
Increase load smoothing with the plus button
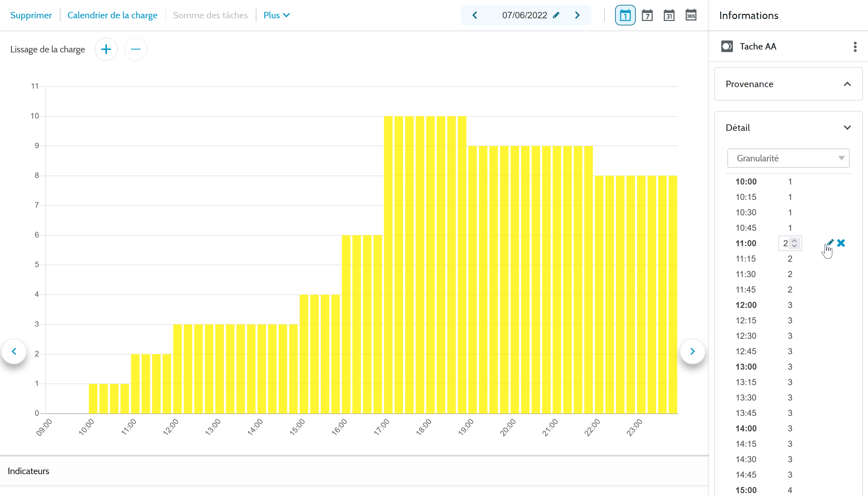(106, 50)
